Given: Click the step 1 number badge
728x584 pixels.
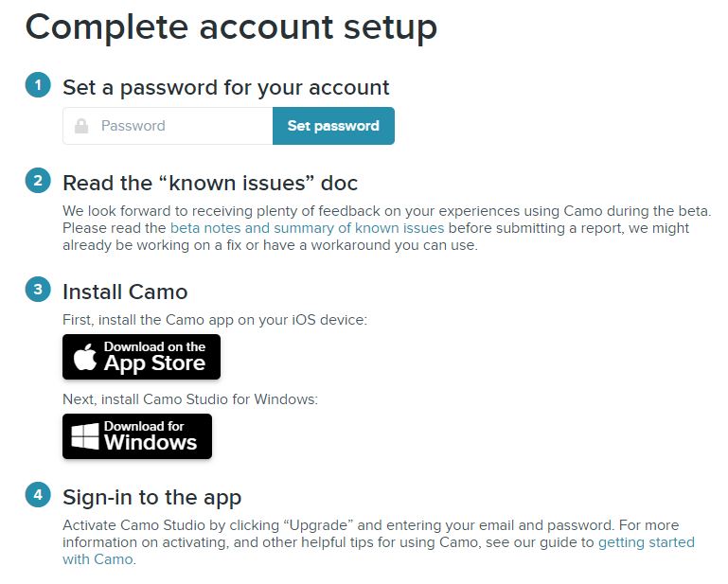Looking at the screenshot, I should [38, 85].
